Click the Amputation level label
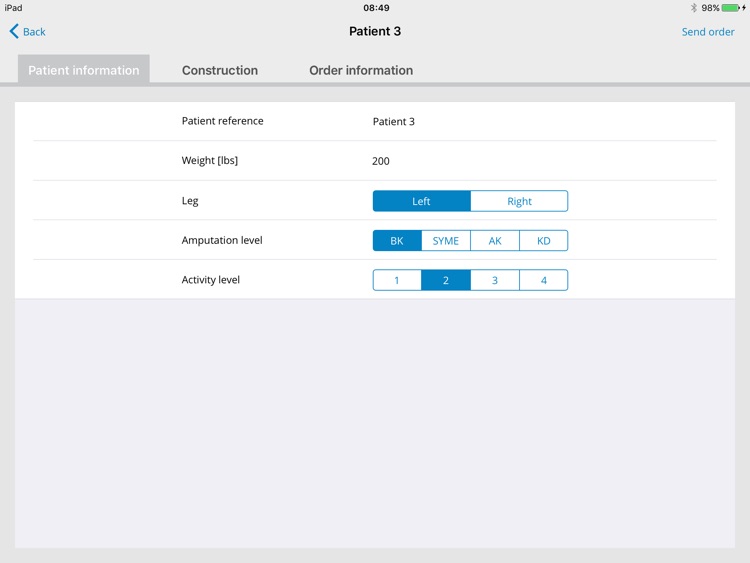The width and height of the screenshot is (750, 563). 222,240
